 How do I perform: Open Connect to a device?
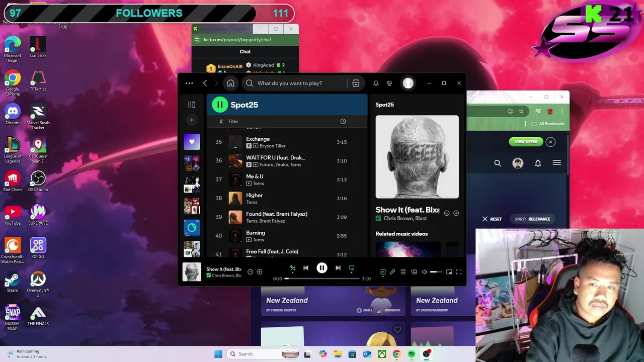[414, 272]
